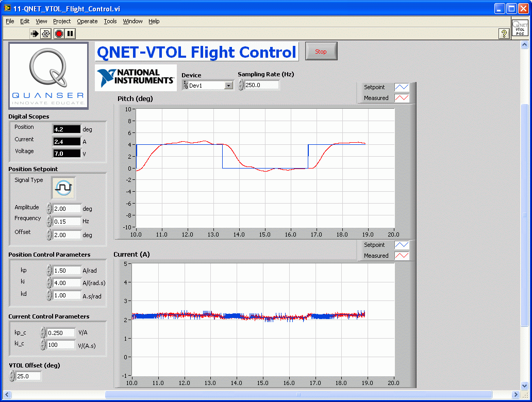This screenshot has height=402, width=532.
Task: Click the Pitch Setpoint blue plot legend icon
Action: click(402, 87)
